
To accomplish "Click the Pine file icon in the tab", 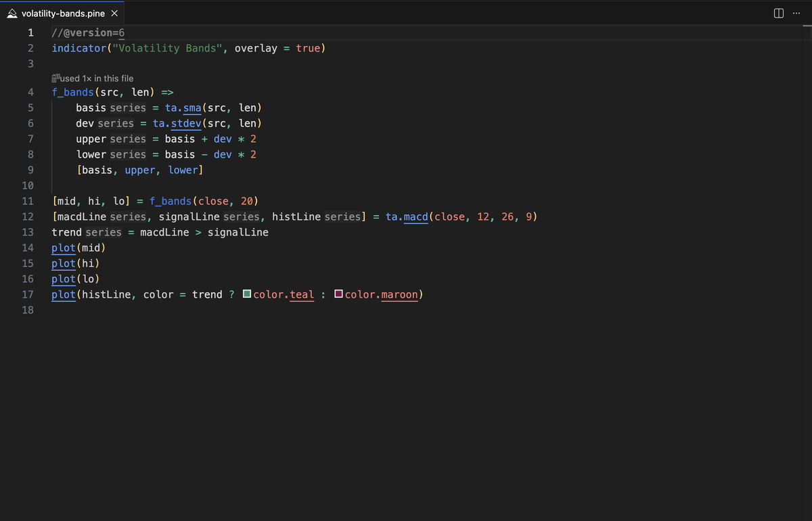I will click(12, 14).
